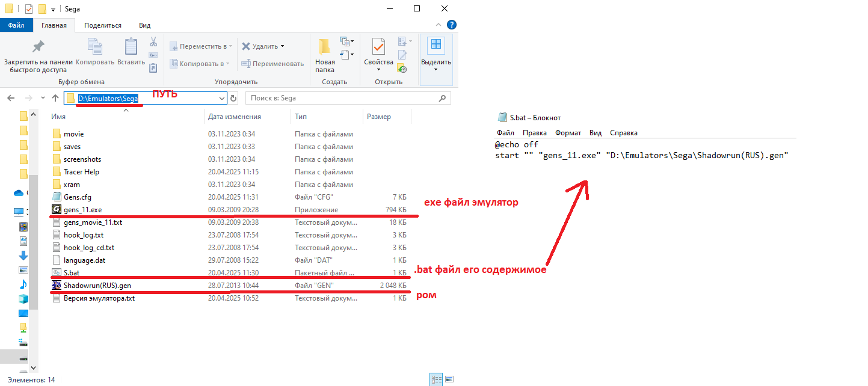Image resolution: width=868 pixels, height=386 pixels.
Task: Create a new folder with Новая папка
Action: [x=325, y=55]
